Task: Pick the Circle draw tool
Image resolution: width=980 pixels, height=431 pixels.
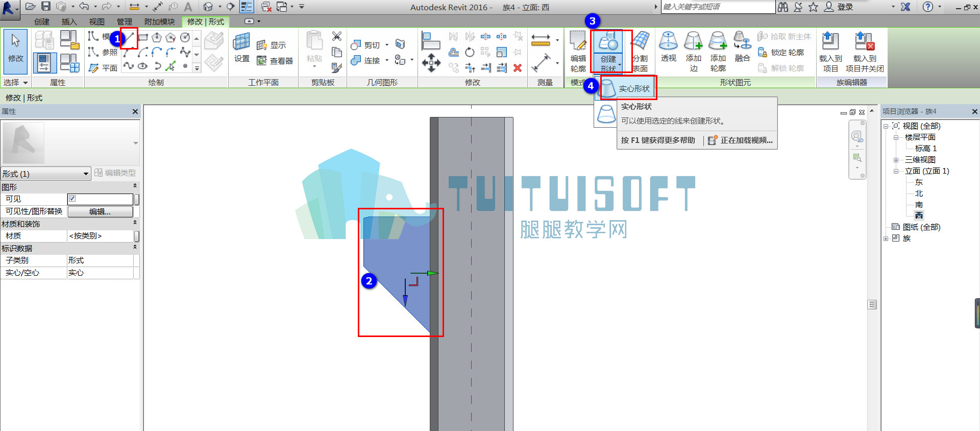Action: [x=185, y=37]
